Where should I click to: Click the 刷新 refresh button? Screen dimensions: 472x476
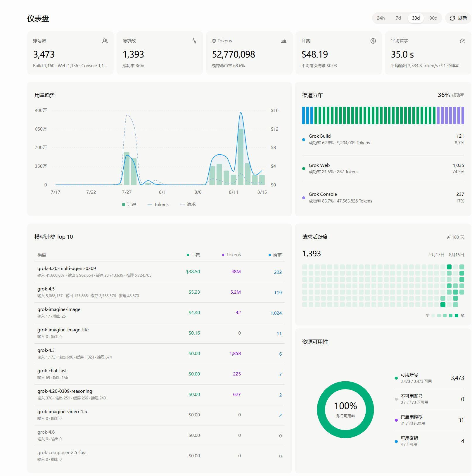coord(458,18)
